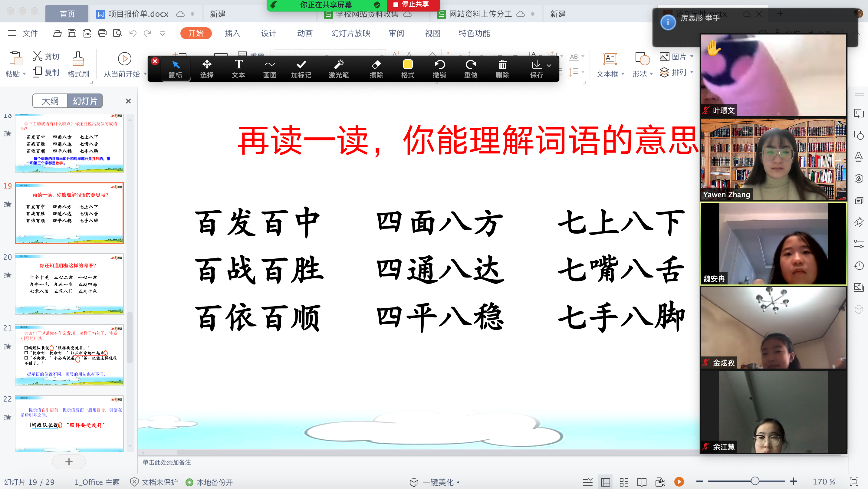Image resolution: width=868 pixels, height=489 pixels.
Task: Open the 动画 ribbon tab
Action: (305, 33)
